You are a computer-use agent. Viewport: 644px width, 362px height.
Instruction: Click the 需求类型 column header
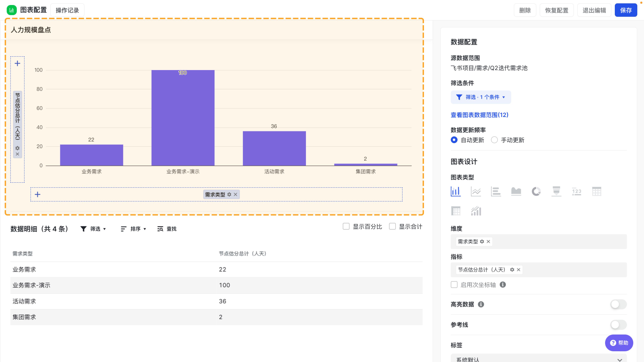22,254
